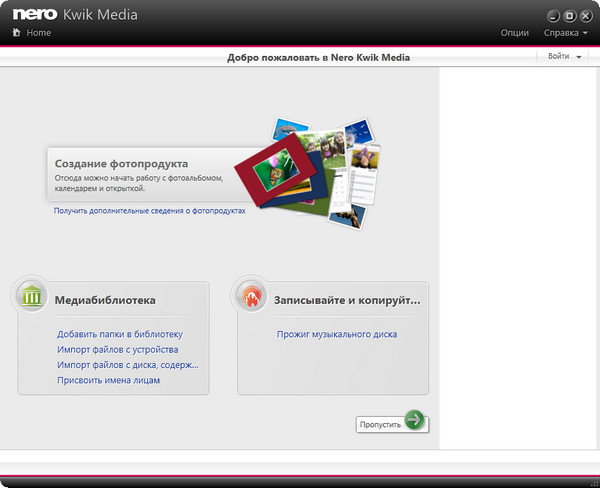Click the Home icon in header
600x488 pixels.
point(16,33)
